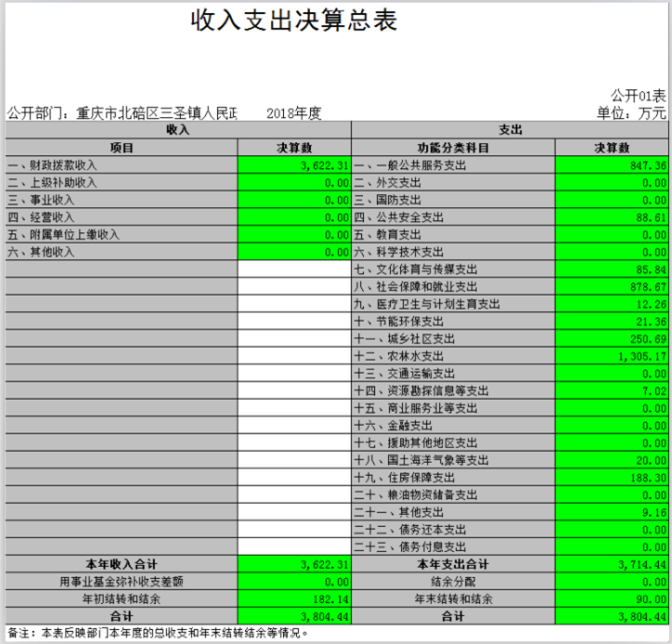Image resolution: width=672 pixels, height=644 pixels.
Task: Select the 十九、住房保障支出 cell
Action: tap(453, 477)
